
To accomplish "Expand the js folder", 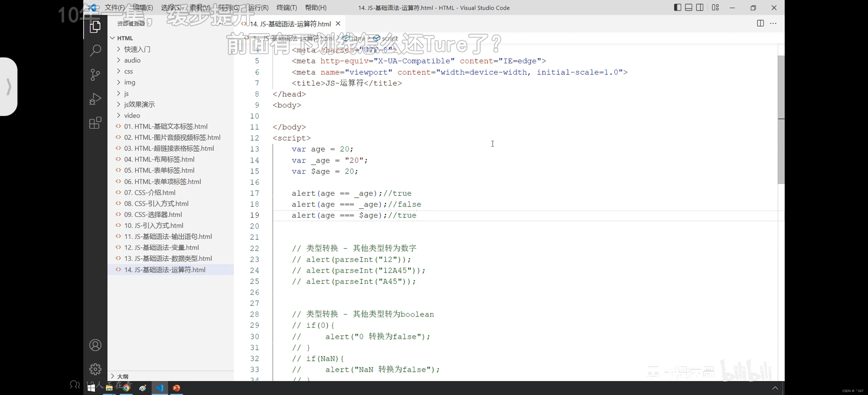I will [x=171, y=94].
